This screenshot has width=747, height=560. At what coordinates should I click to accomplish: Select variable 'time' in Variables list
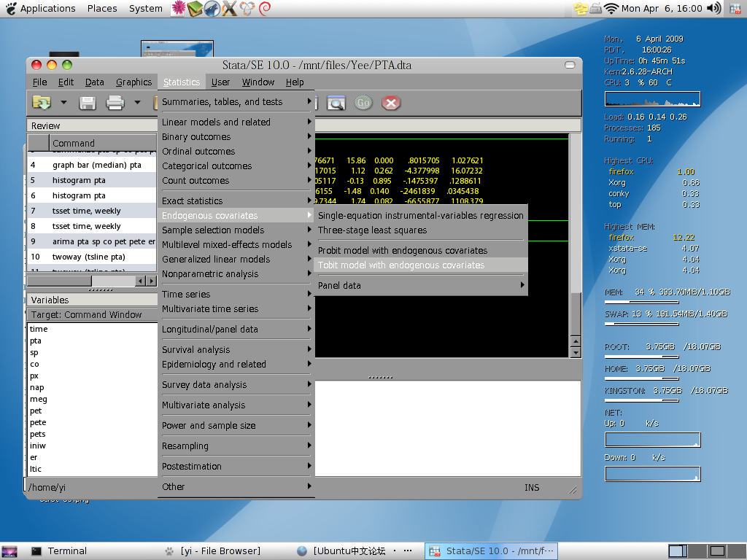coord(39,329)
